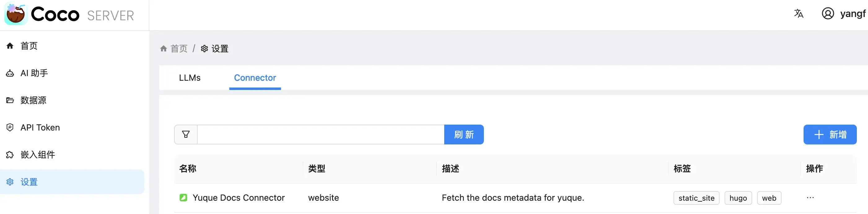Click the Yuque Docs Connector green icon
The height and width of the screenshot is (214, 868).
[183, 198]
